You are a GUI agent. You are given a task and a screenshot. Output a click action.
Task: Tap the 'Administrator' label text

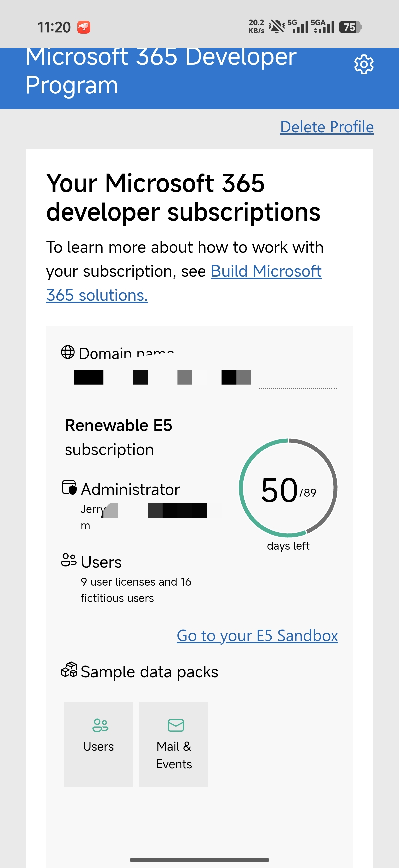click(x=131, y=489)
